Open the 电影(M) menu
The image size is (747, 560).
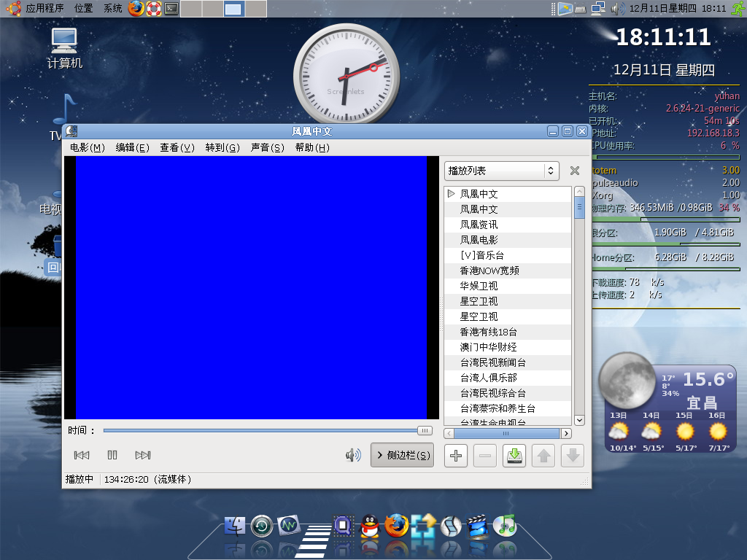[x=88, y=147]
